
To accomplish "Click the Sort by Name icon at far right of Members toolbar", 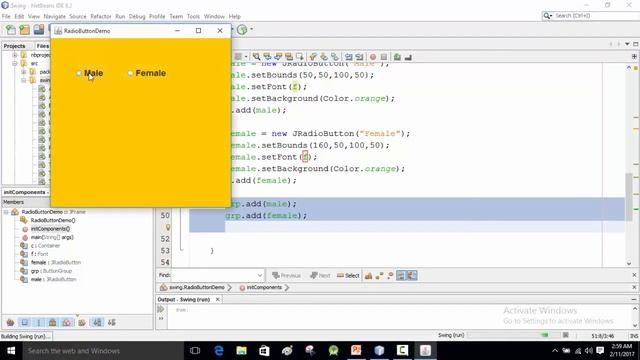I will point(111,322).
